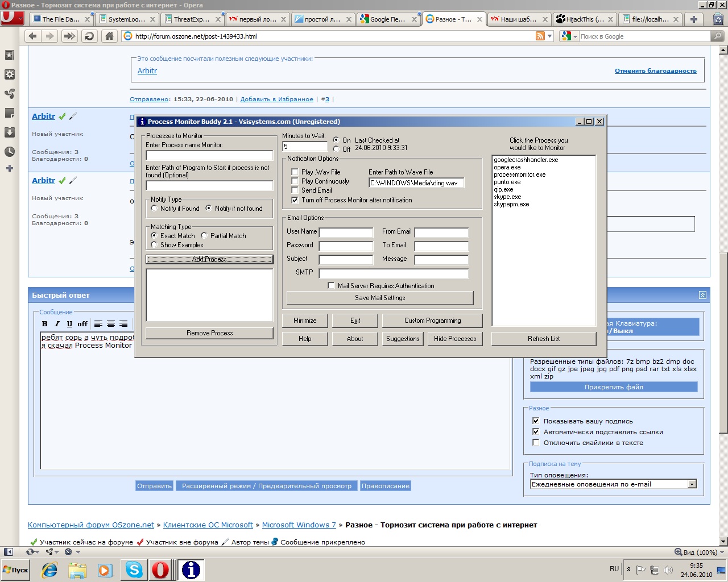Open the Downloads panel icon
The height and width of the screenshot is (582, 728).
click(x=9, y=132)
